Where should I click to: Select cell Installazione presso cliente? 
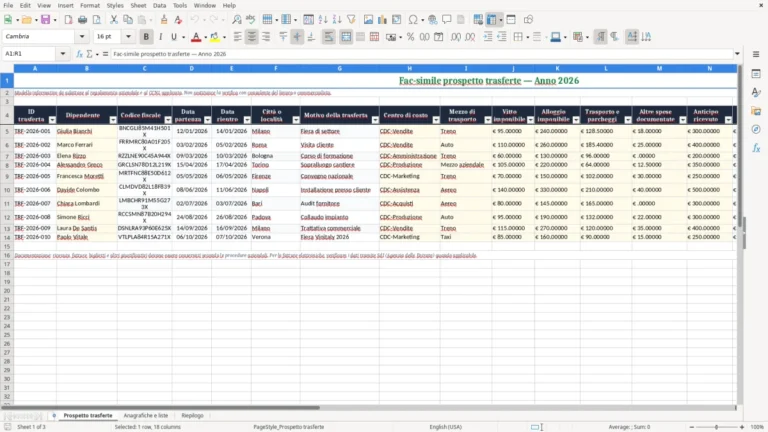point(339,190)
